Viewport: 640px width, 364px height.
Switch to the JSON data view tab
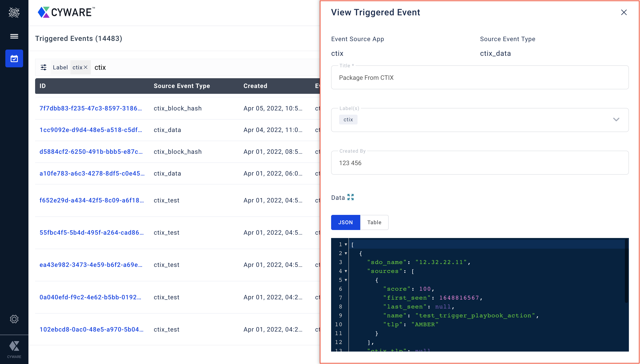346,222
